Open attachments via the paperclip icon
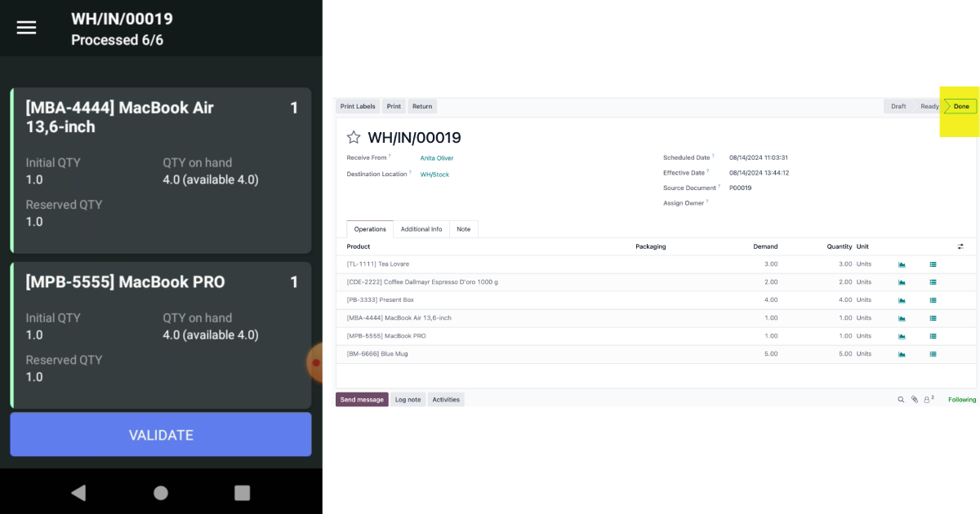Image resolution: width=980 pixels, height=514 pixels. pyautogui.click(x=914, y=399)
